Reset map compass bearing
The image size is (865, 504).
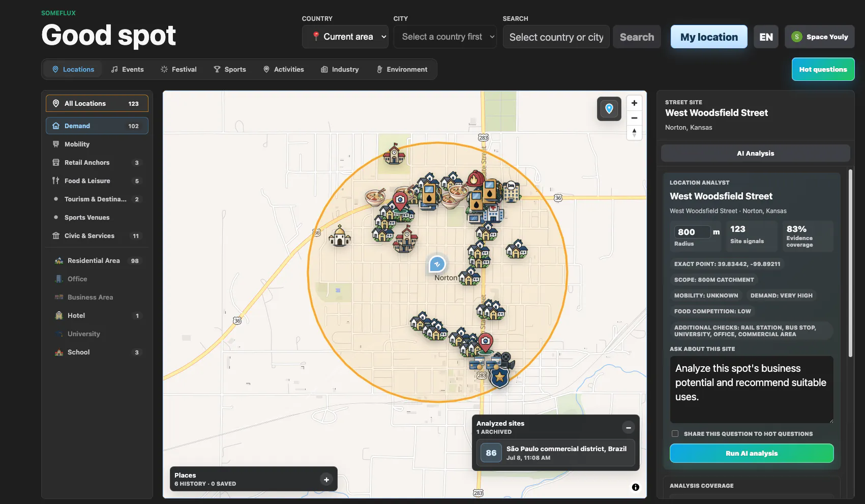(634, 133)
